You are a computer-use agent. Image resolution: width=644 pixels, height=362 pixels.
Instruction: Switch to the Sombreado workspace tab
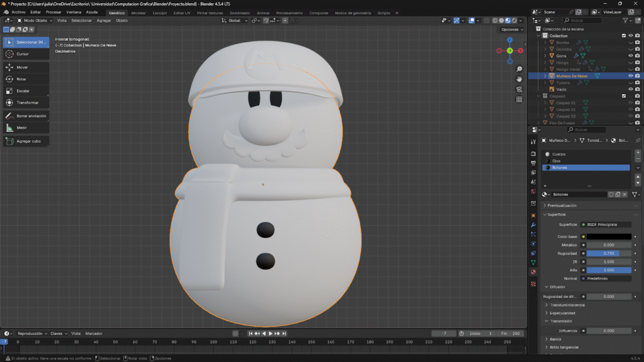point(239,13)
